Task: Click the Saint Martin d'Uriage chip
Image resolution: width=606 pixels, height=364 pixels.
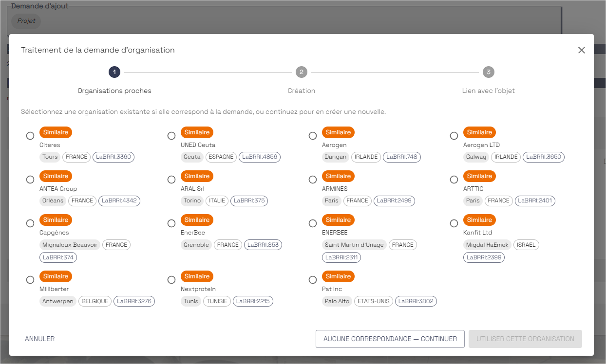Action: [x=354, y=245]
